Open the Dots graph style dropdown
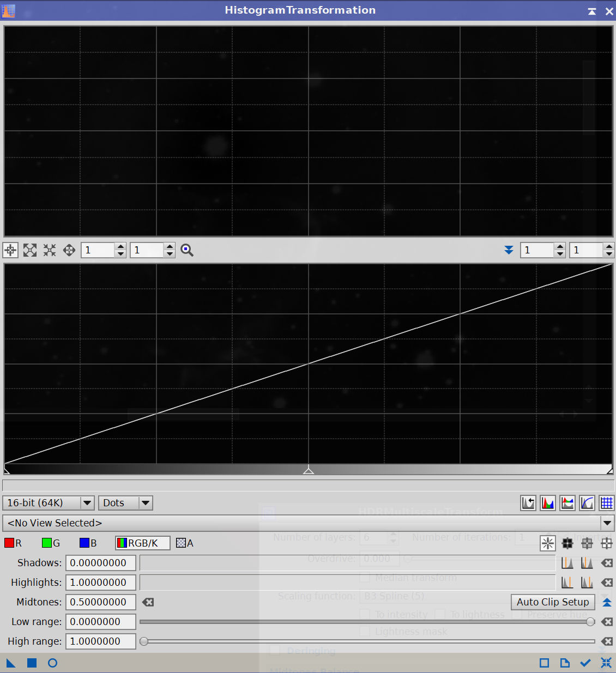Viewport: 616px width, 673px height. [125, 503]
